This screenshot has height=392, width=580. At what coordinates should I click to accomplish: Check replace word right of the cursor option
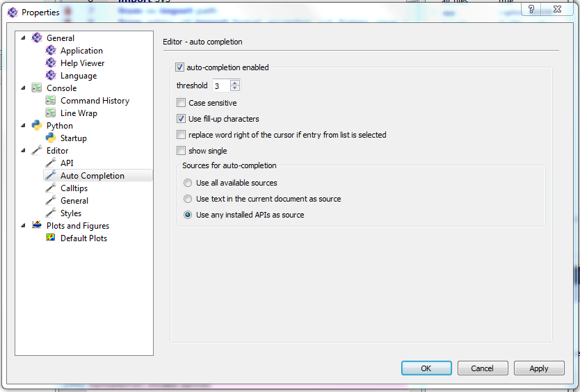(181, 135)
